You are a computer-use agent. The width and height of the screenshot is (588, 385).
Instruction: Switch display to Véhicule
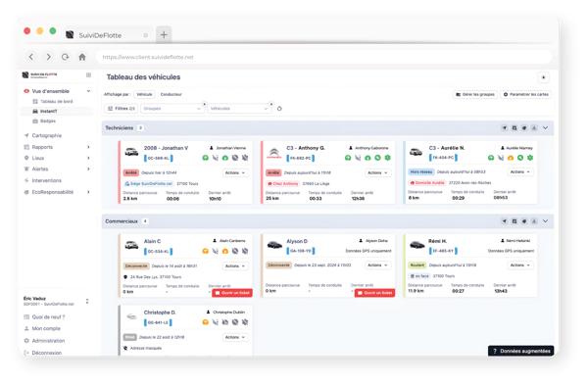144,94
